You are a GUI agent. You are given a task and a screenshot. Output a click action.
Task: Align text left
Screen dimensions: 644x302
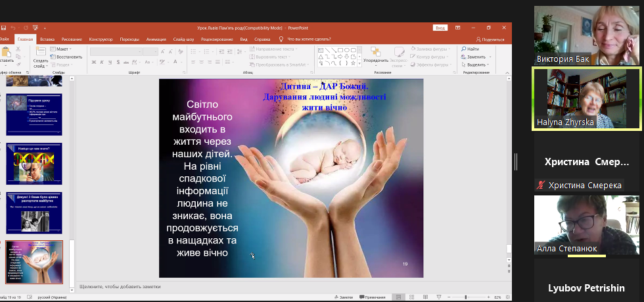194,62
